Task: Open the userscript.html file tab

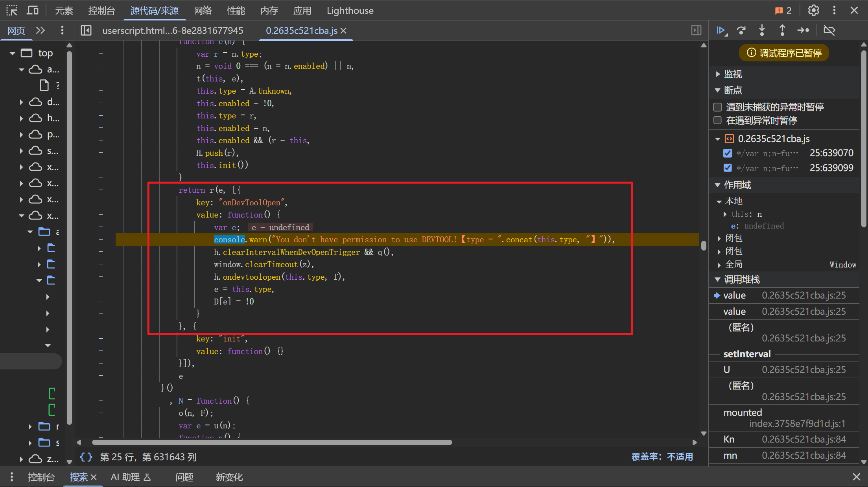Action: [x=173, y=30]
